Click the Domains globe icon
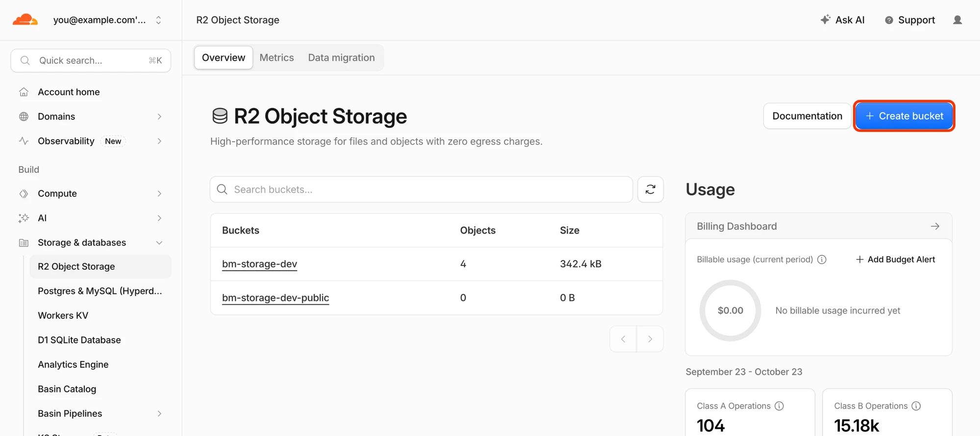Viewport: 980px width, 436px height. (24, 117)
